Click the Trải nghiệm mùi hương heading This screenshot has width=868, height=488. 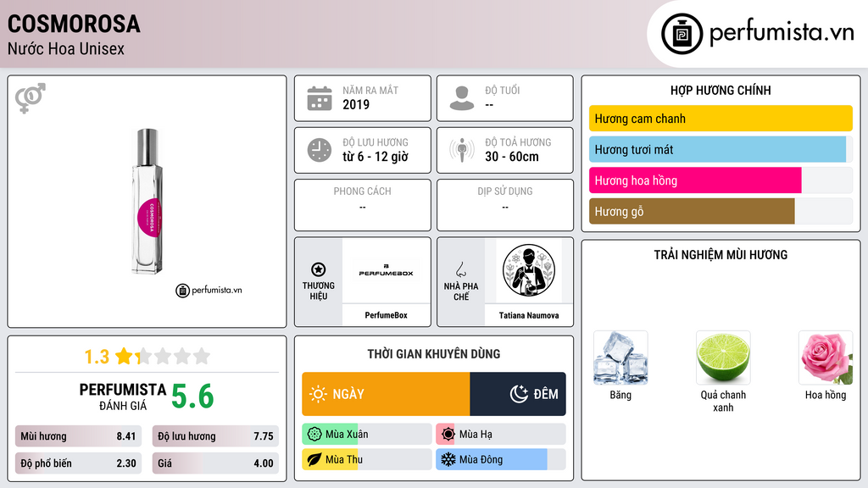(721, 254)
